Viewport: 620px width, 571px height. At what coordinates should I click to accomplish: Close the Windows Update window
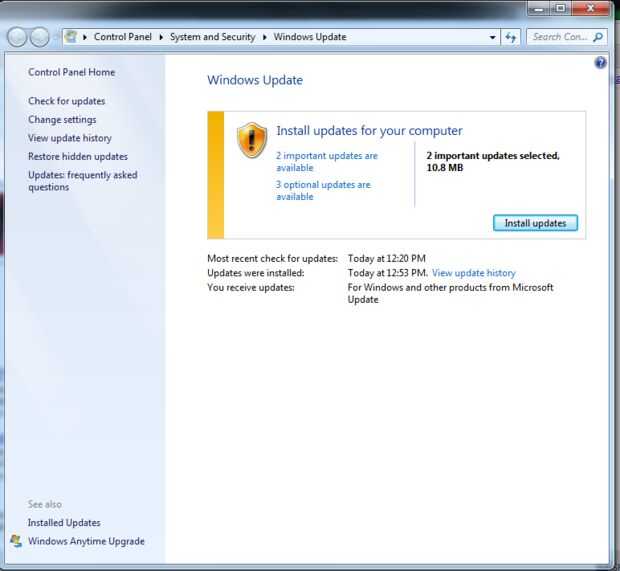[590, 8]
